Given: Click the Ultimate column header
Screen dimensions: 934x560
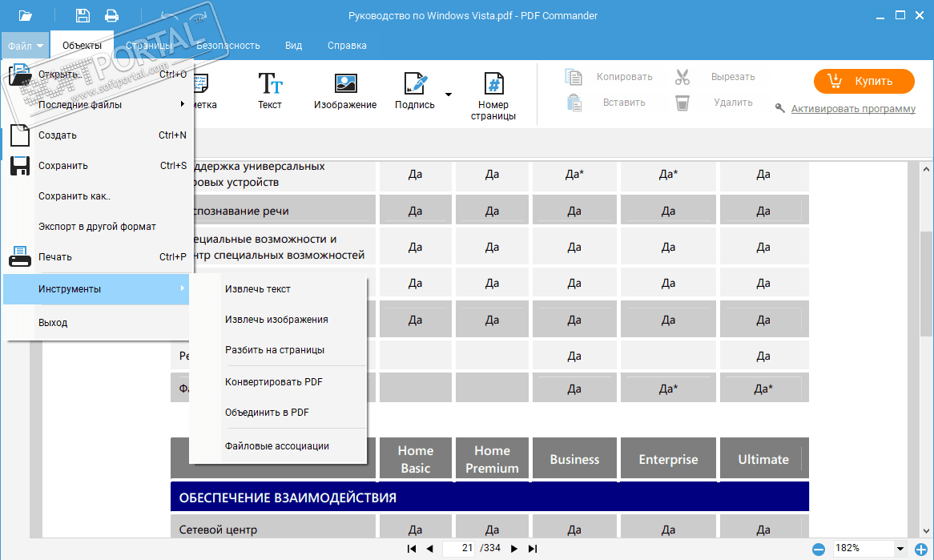Looking at the screenshot, I should [x=763, y=459].
